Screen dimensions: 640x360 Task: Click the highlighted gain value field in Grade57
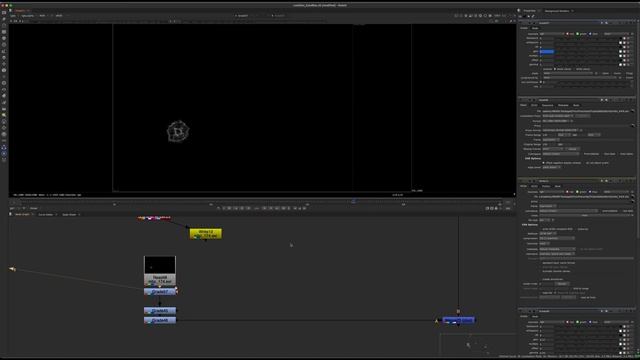(x=547, y=51)
